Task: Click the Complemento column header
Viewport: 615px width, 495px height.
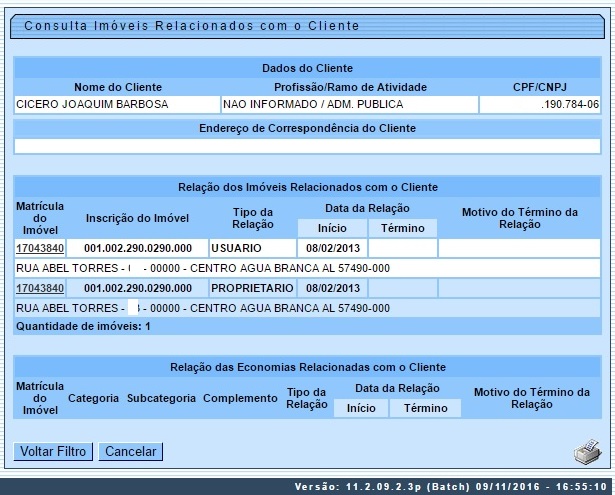Action: [240, 398]
